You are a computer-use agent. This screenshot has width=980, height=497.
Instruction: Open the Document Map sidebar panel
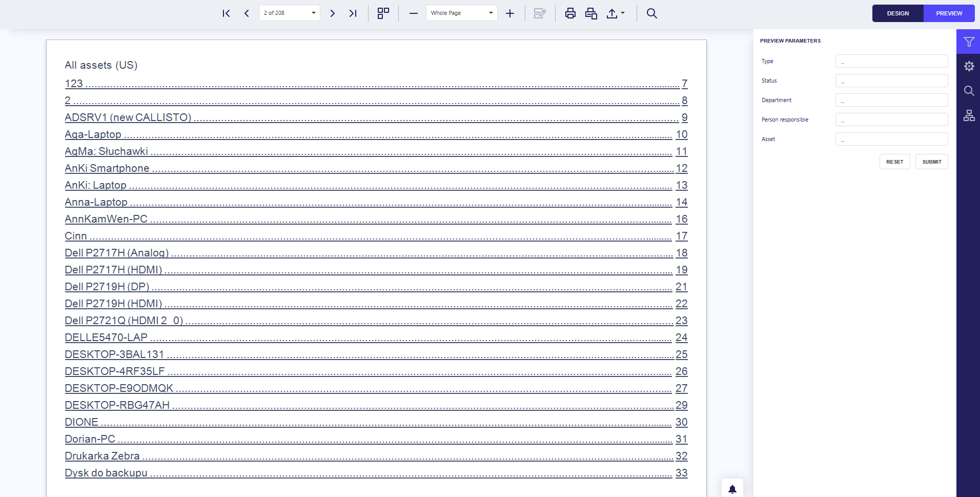969,116
